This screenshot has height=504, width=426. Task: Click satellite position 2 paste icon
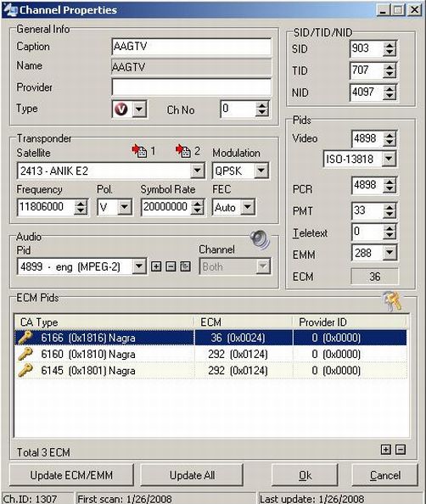pos(183,151)
